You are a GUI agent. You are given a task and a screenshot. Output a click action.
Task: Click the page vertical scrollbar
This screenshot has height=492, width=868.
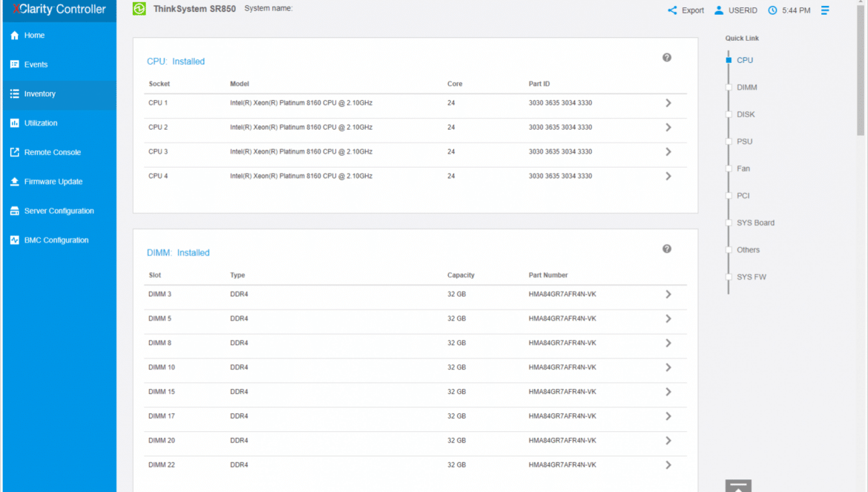861,69
